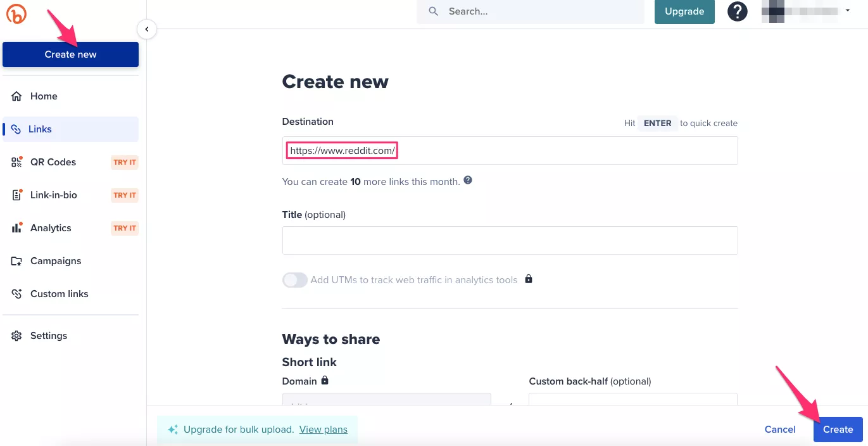
Task: Open Custom links section
Action: [70, 294]
